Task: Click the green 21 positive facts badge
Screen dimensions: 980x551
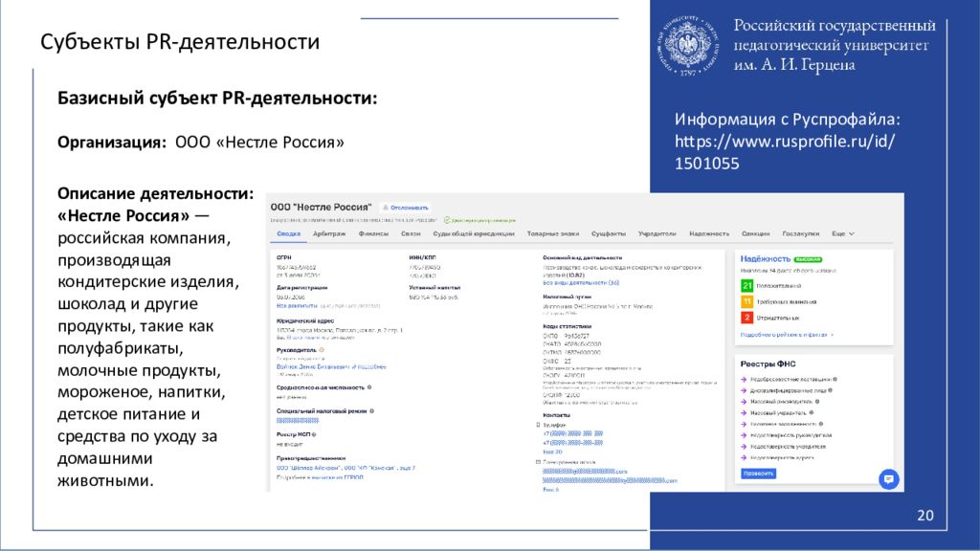Action: click(x=746, y=285)
